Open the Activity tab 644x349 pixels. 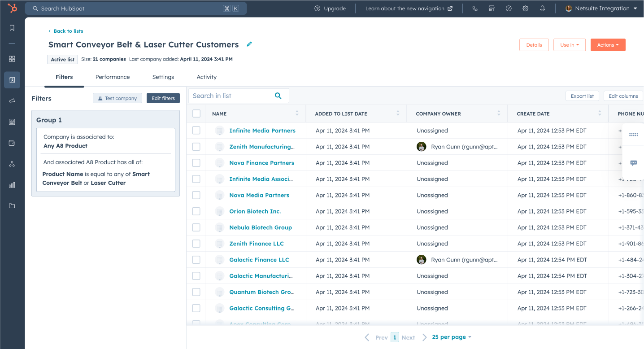point(207,77)
